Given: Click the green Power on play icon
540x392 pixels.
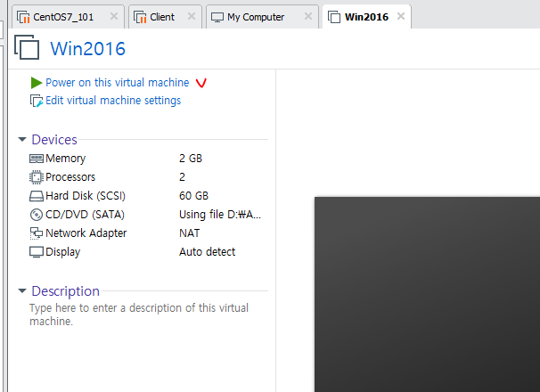Looking at the screenshot, I should 37,83.
